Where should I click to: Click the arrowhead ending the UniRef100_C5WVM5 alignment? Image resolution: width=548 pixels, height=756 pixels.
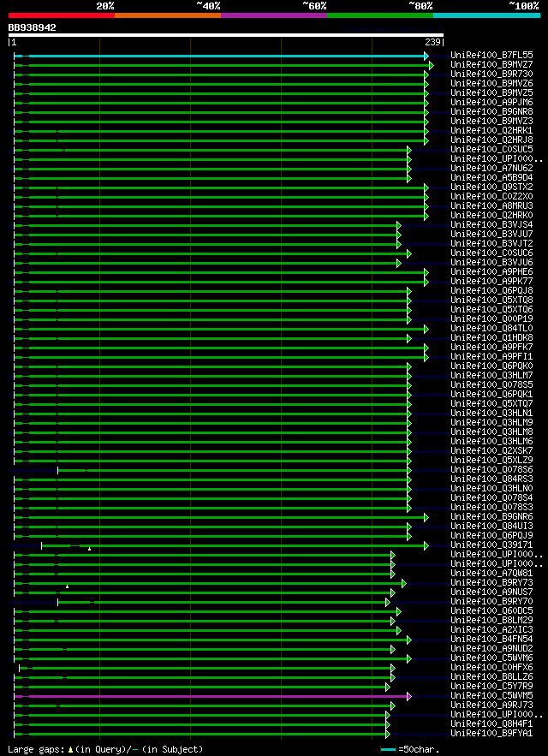pos(409,696)
